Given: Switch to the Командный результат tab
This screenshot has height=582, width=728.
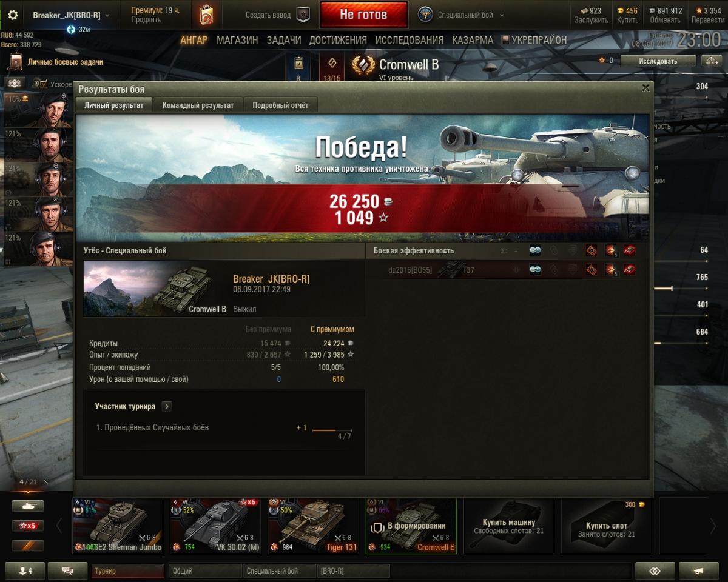Looking at the screenshot, I should (198, 105).
